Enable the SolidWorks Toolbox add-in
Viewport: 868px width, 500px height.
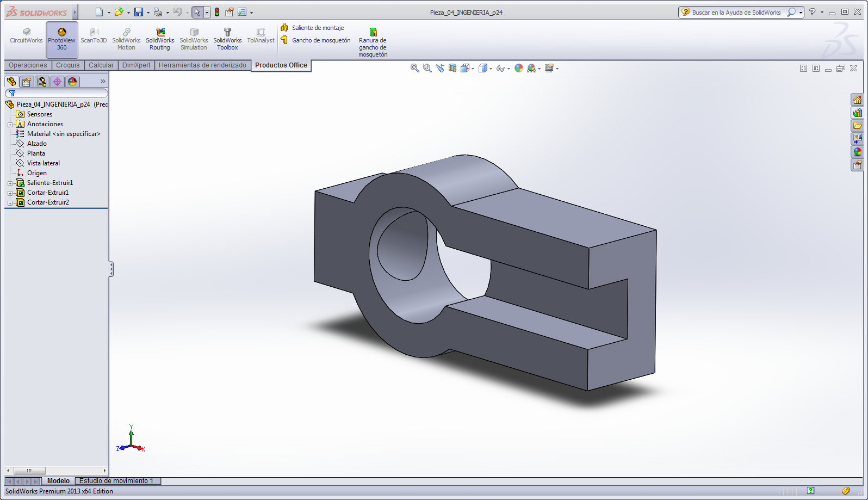pyautogui.click(x=227, y=39)
